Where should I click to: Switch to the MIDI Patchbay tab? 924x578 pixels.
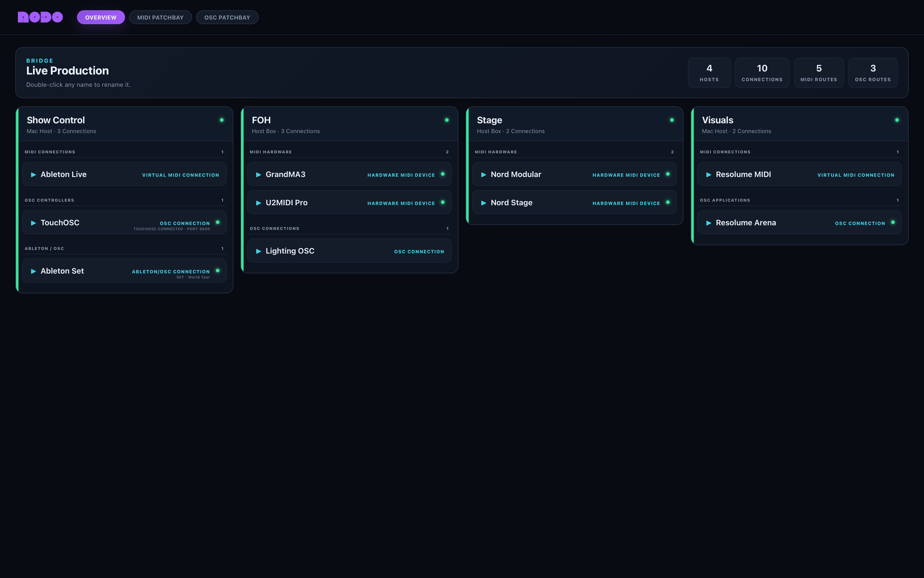point(160,17)
